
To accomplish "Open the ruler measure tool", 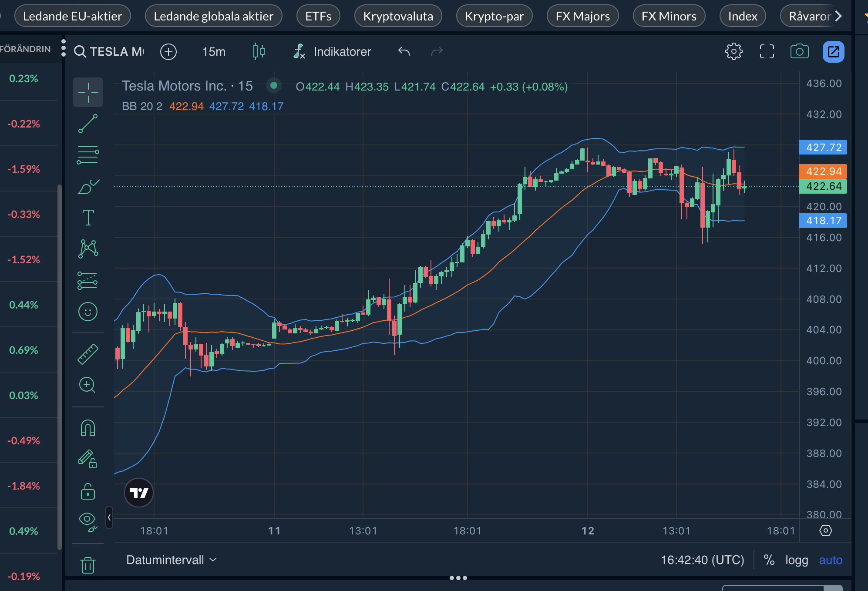I will (88, 354).
